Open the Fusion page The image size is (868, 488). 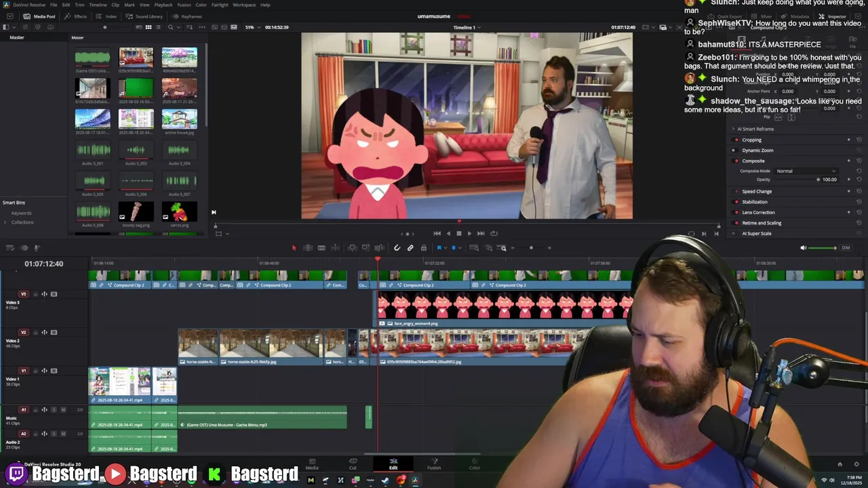[x=434, y=464]
